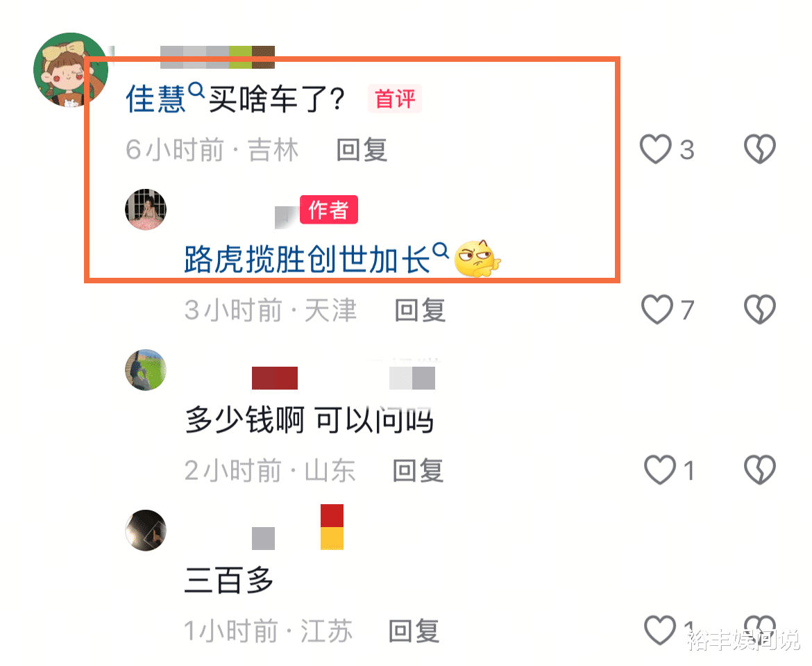Image resolution: width=812 pixels, height=666 pixels.
Task: Open the cartoon girl avatar profile
Action: (x=71, y=70)
